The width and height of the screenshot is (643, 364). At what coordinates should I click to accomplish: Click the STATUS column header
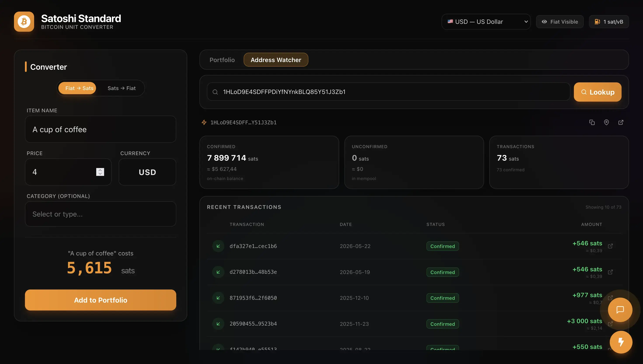click(436, 224)
